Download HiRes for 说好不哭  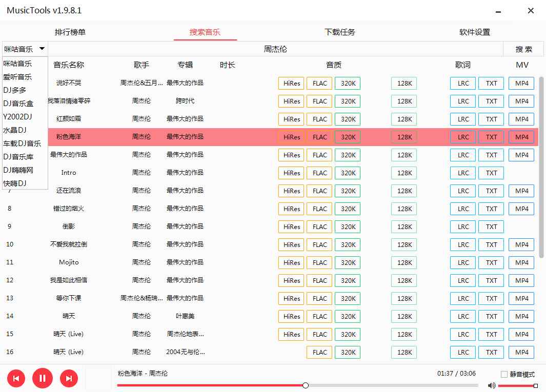click(291, 83)
